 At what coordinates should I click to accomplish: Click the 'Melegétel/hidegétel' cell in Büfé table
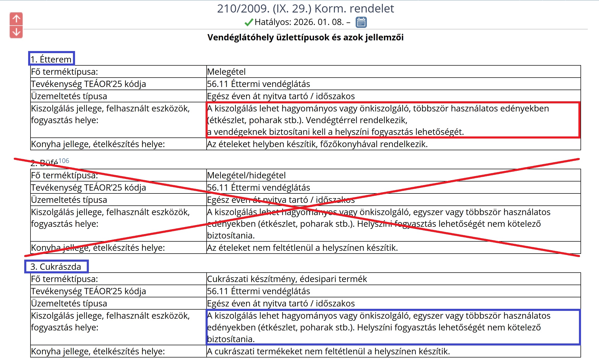pyautogui.click(x=246, y=175)
